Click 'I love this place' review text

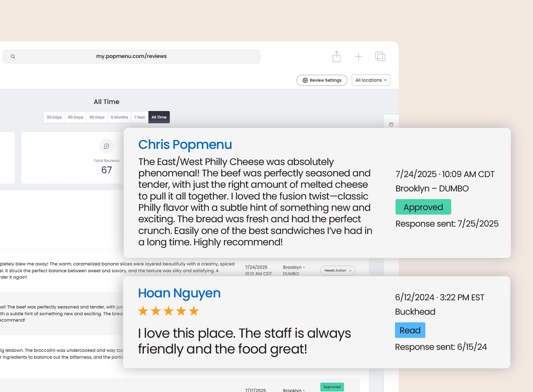tap(244, 341)
